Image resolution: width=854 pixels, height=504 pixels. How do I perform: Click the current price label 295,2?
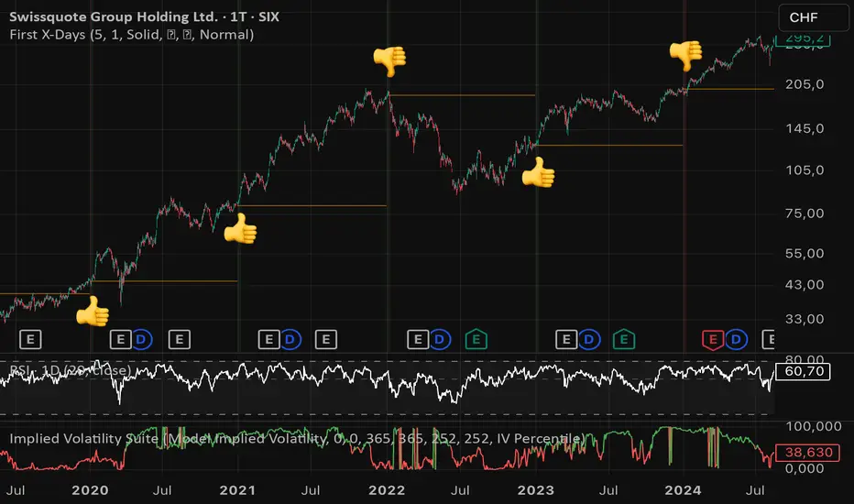point(803,39)
